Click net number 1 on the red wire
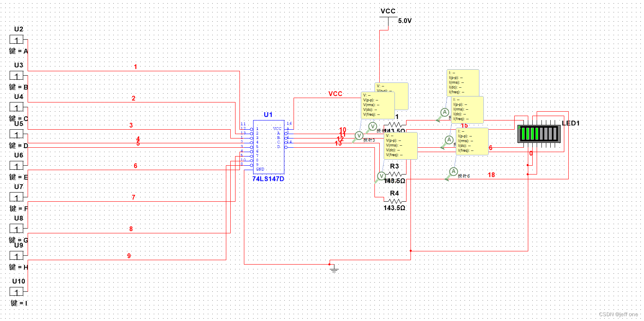This screenshot has height=321, width=644. (135, 67)
